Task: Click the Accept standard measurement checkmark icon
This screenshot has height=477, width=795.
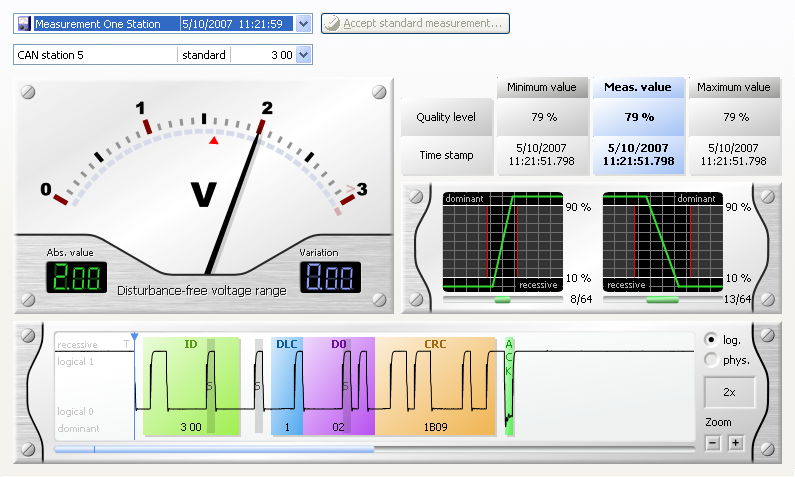Action: tap(332, 23)
